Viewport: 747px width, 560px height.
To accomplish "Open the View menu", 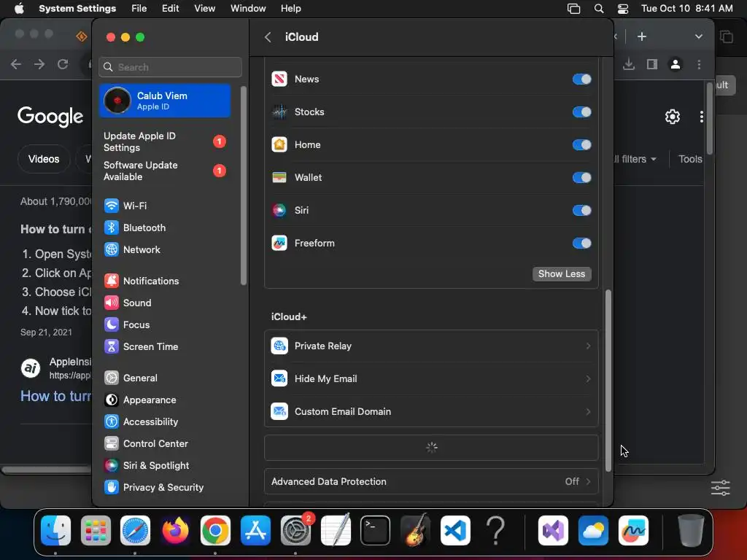I will [204, 9].
